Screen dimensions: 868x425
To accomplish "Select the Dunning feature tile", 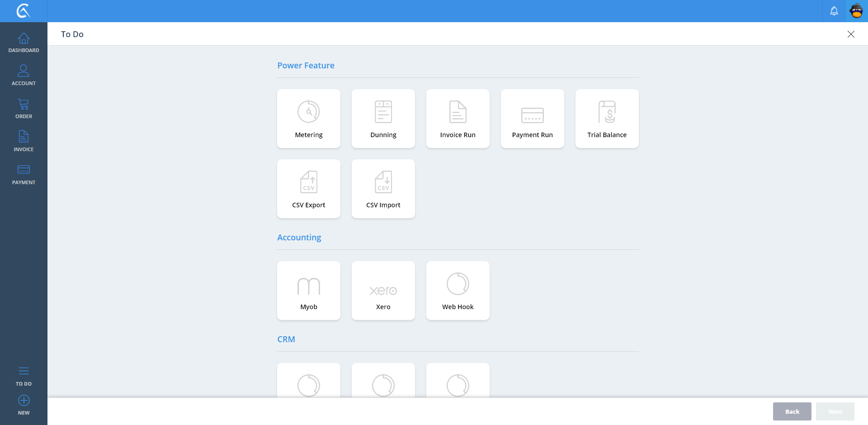I will pyautogui.click(x=383, y=119).
